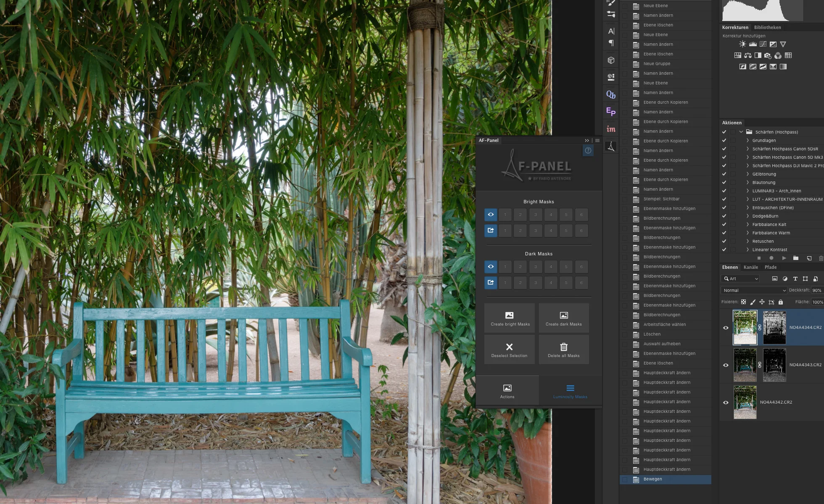Select layer mask thumbnail of NO4A4343.CR2

[774, 365]
